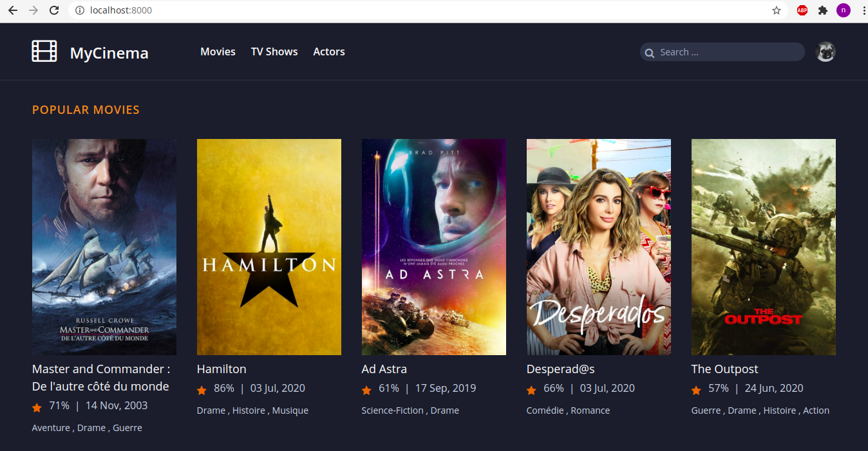Open the Desperados poster
This screenshot has height=451, width=868.
599,247
